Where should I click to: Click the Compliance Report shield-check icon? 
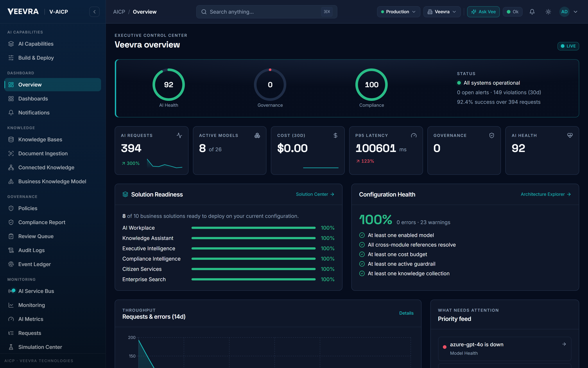tap(11, 222)
